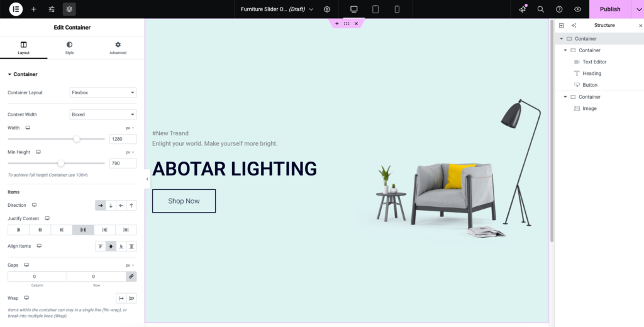
Task: Open document title dropdown chevron
Action: (x=311, y=9)
